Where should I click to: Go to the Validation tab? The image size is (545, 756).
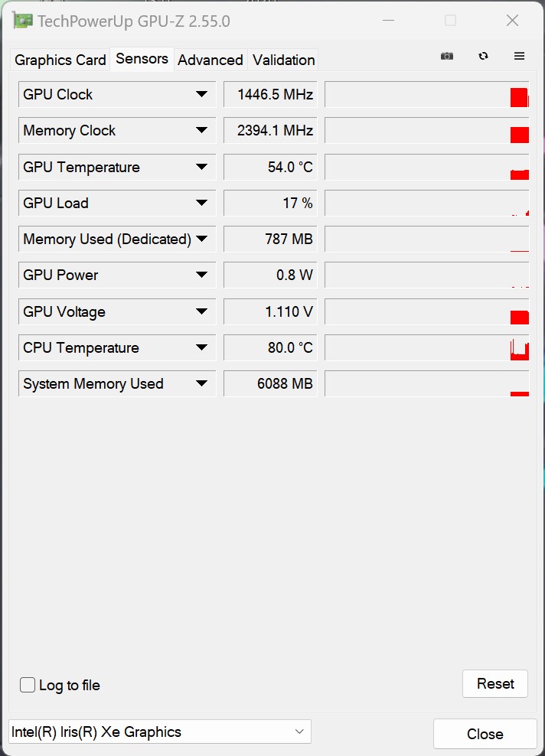[283, 60]
